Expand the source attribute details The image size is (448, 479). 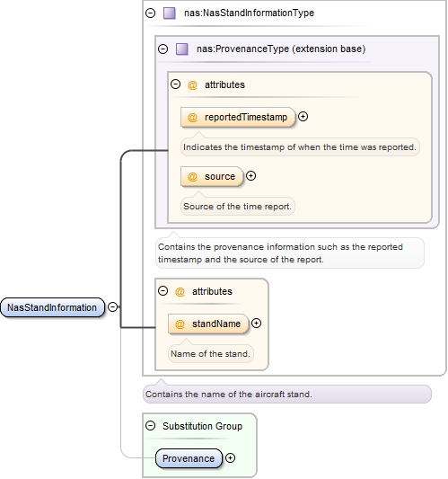[x=250, y=176]
